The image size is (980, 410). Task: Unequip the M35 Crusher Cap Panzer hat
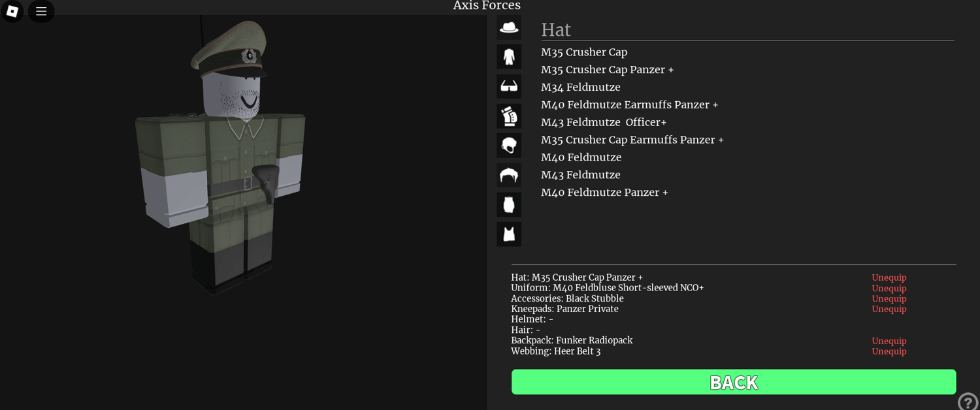tap(889, 277)
